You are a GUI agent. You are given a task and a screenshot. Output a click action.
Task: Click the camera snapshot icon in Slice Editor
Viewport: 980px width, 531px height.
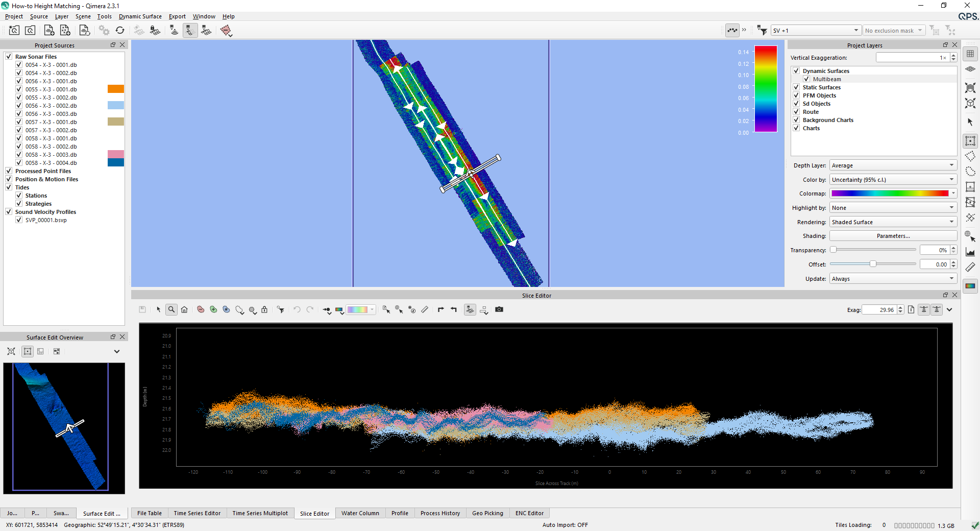(x=499, y=310)
